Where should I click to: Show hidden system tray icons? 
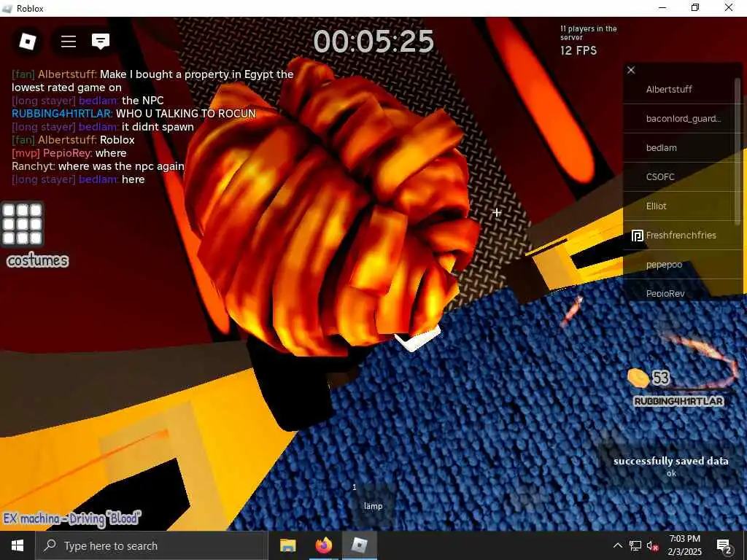click(617, 545)
